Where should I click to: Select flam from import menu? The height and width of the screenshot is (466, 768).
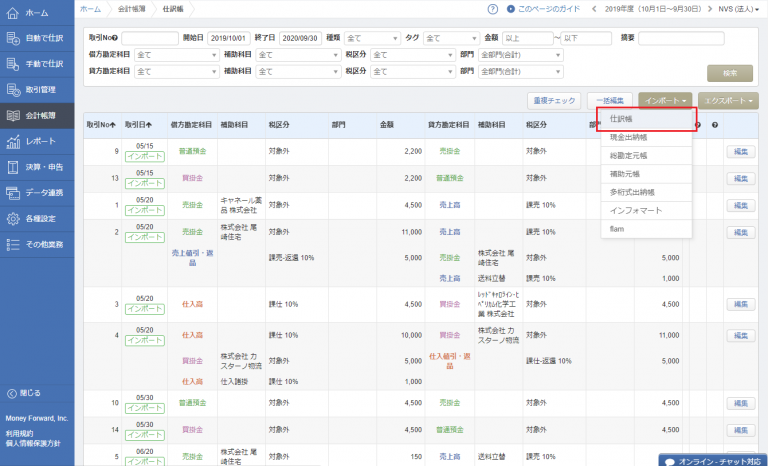[x=647, y=229]
